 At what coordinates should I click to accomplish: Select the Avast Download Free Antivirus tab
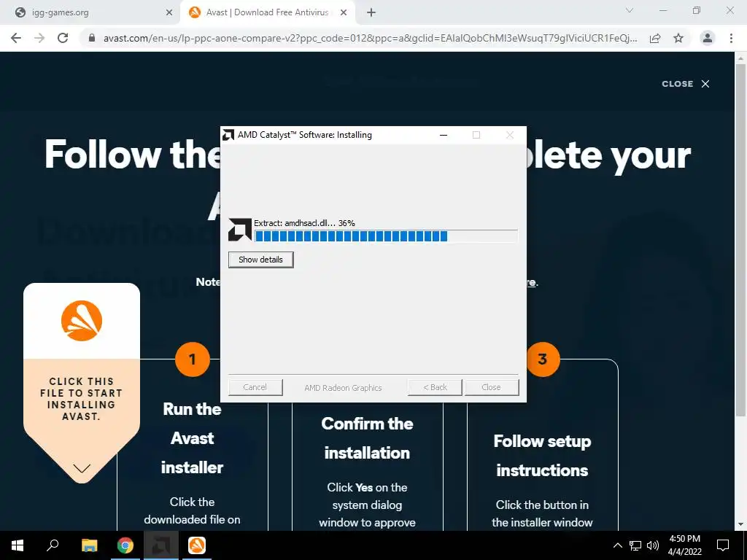pos(267,13)
